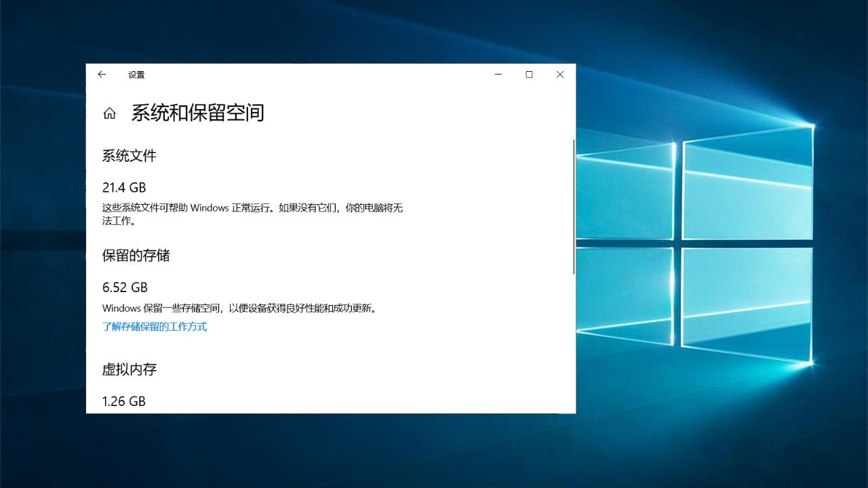The width and height of the screenshot is (868, 488).
Task: Click the home icon beside the page title
Action: (110, 114)
